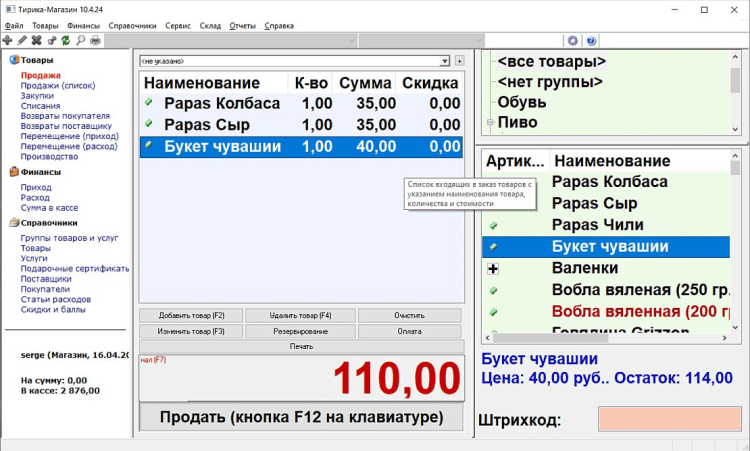Click the edit pencil toolbar icon
Viewport: 750px width, 451px height.
[22, 41]
